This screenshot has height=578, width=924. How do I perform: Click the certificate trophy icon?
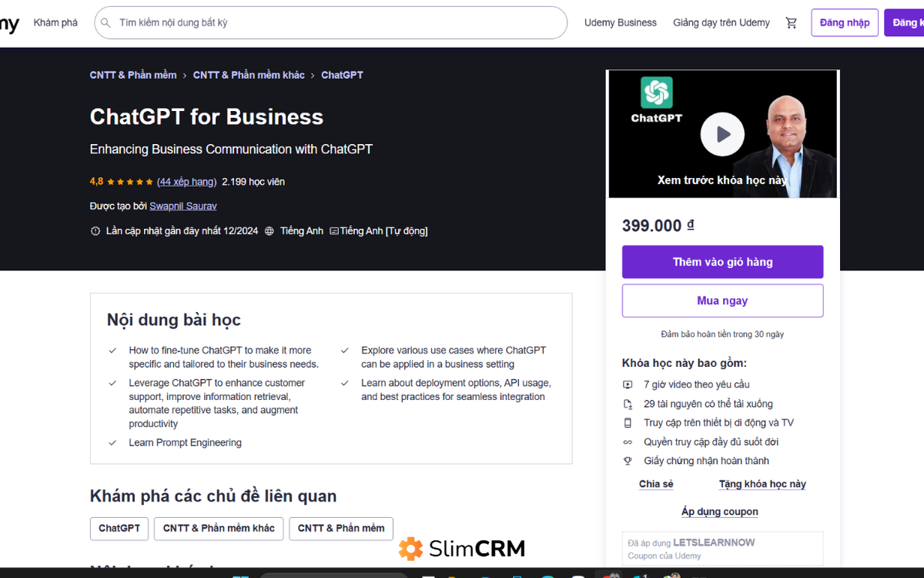[628, 461]
